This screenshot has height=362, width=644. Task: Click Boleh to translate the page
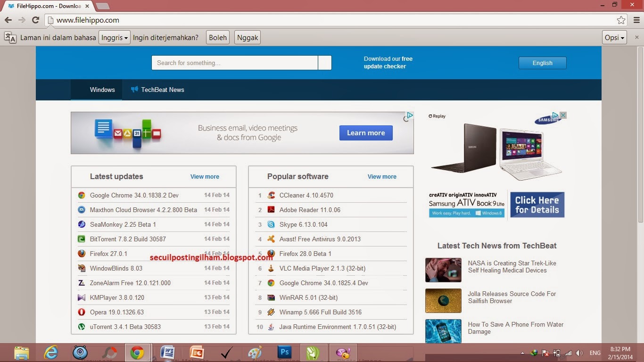click(x=218, y=38)
